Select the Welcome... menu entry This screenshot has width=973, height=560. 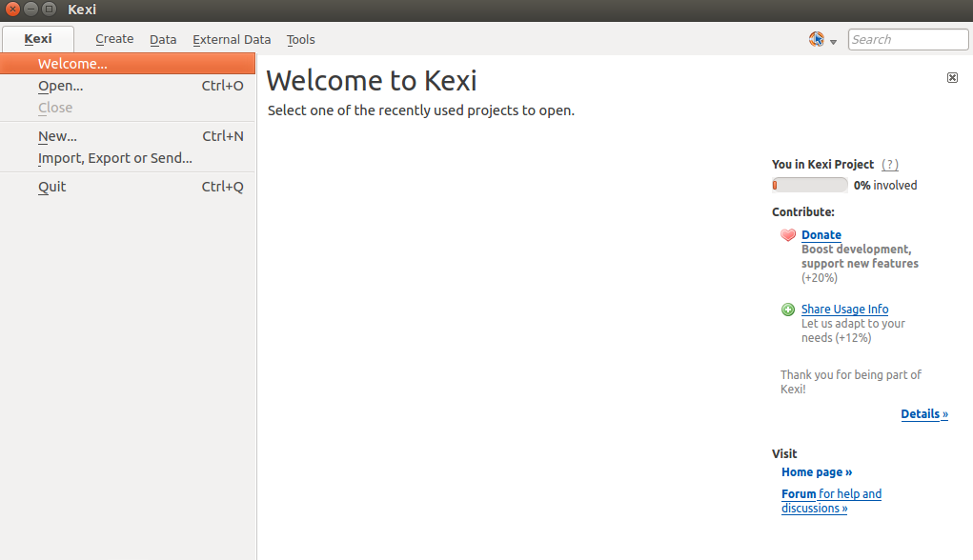click(x=127, y=63)
